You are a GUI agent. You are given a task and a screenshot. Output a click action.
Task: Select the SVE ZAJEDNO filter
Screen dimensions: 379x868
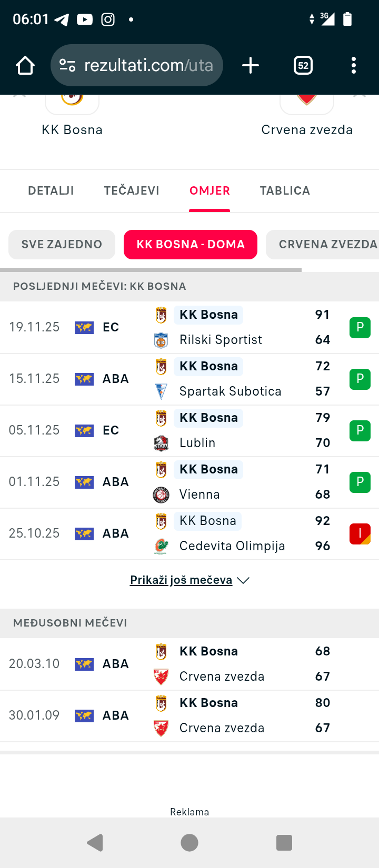pos(62,245)
